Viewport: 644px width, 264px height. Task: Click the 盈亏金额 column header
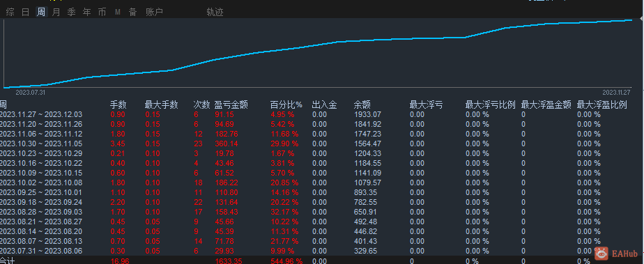coord(231,104)
